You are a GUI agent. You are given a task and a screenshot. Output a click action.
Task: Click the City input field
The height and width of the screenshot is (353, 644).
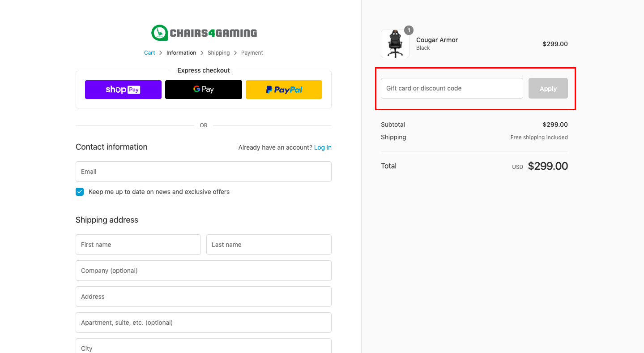pos(204,346)
